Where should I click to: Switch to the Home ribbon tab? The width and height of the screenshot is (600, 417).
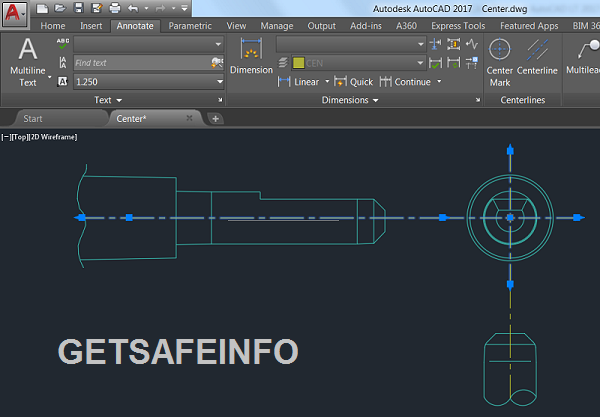pyautogui.click(x=53, y=26)
